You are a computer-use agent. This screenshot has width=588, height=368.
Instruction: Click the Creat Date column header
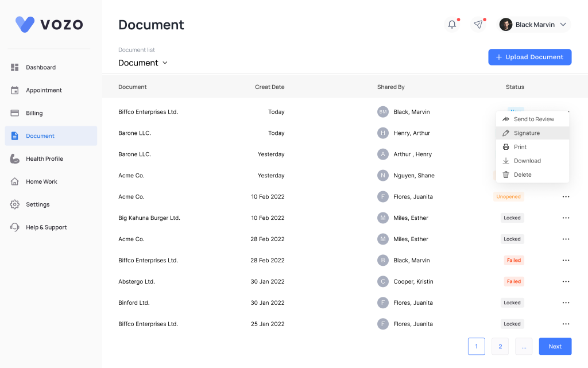[x=269, y=87]
